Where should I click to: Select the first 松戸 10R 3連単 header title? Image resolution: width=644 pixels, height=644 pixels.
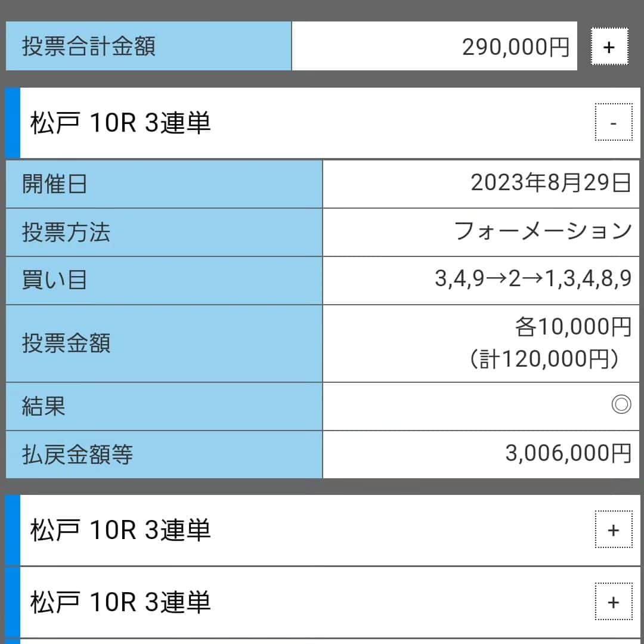pyautogui.click(x=120, y=123)
